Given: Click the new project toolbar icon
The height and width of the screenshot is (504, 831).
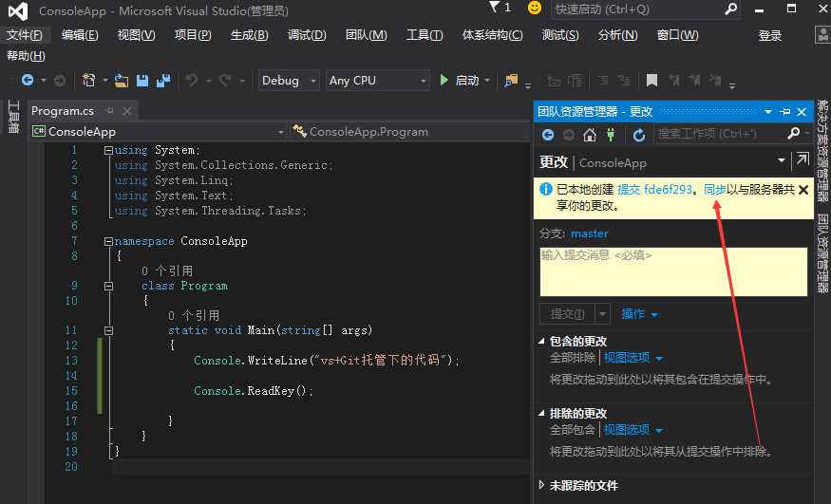Looking at the screenshot, I should click(x=89, y=80).
